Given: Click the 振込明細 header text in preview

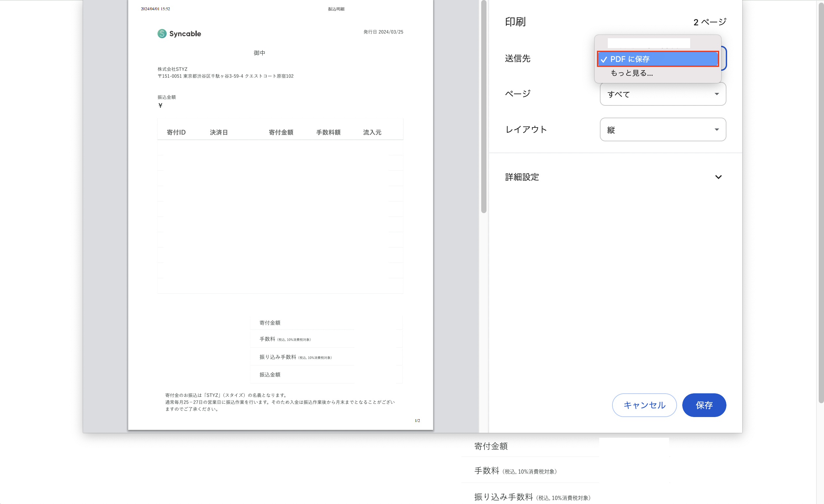Looking at the screenshot, I should coord(336,9).
